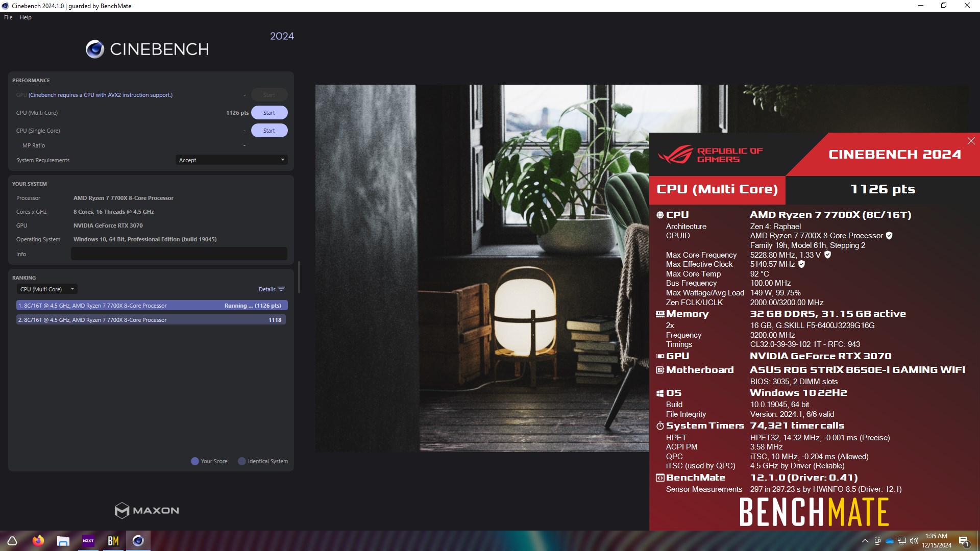Start the CPU (Multi Core) benchmark
The image size is (980, 551).
269,113
